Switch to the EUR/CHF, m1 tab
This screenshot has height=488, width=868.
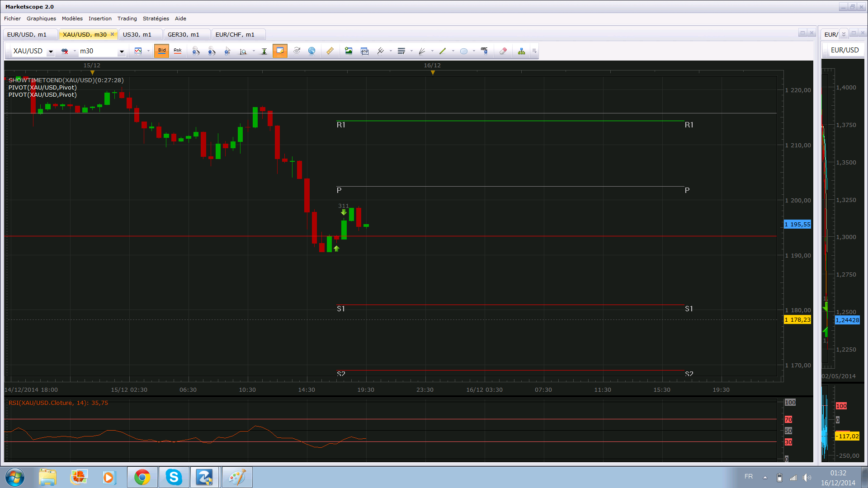pos(235,34)
